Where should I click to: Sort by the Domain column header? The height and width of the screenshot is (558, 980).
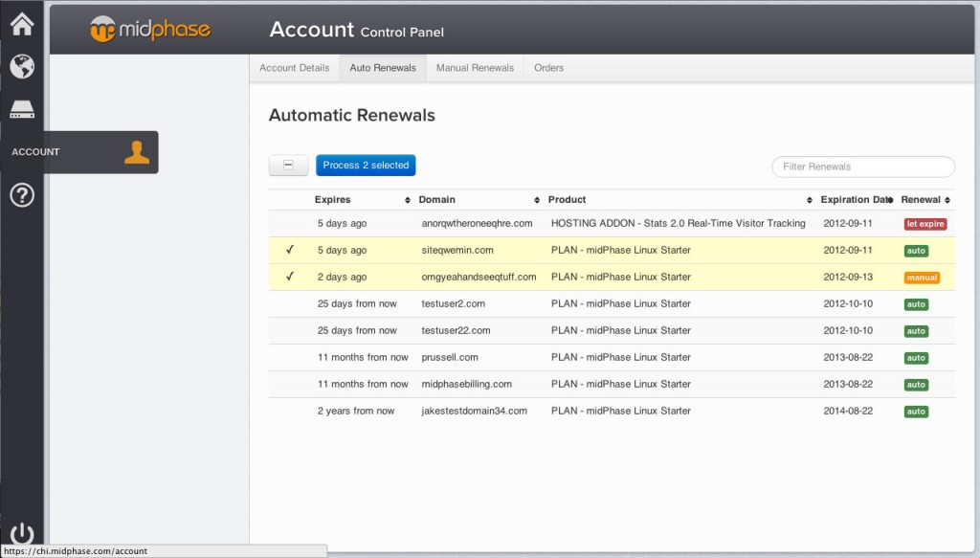coord(436,200)
